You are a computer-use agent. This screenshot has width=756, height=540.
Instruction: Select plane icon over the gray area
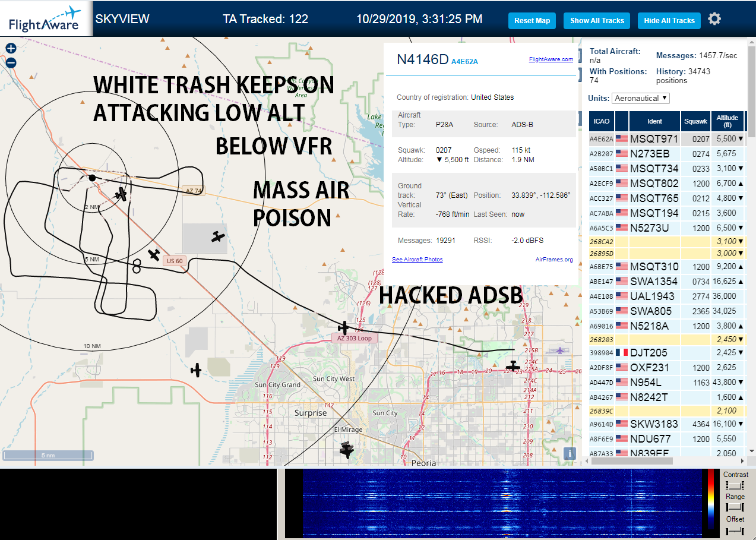tap(218, 236)
